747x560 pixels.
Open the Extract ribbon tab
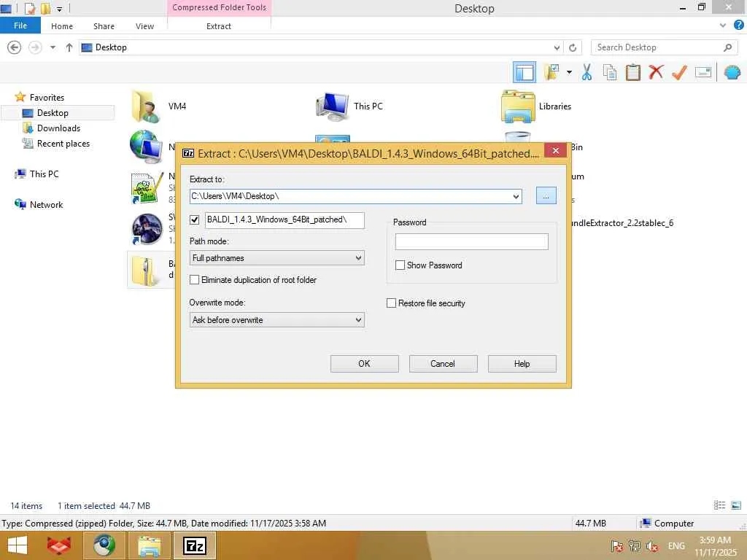(x=219, y=26)
